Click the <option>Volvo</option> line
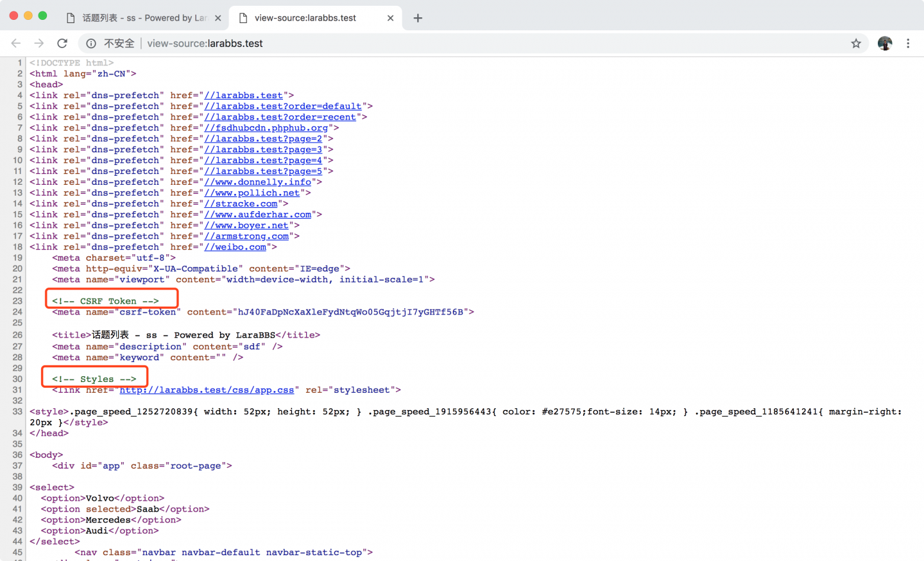924x561 pixels. point(103,498)
